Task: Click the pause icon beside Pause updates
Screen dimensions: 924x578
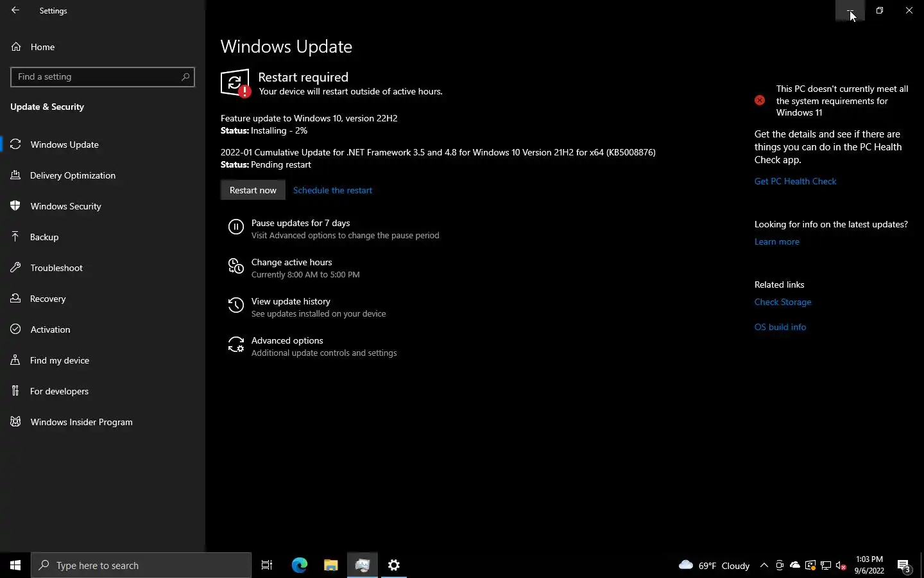Action: 236,227
